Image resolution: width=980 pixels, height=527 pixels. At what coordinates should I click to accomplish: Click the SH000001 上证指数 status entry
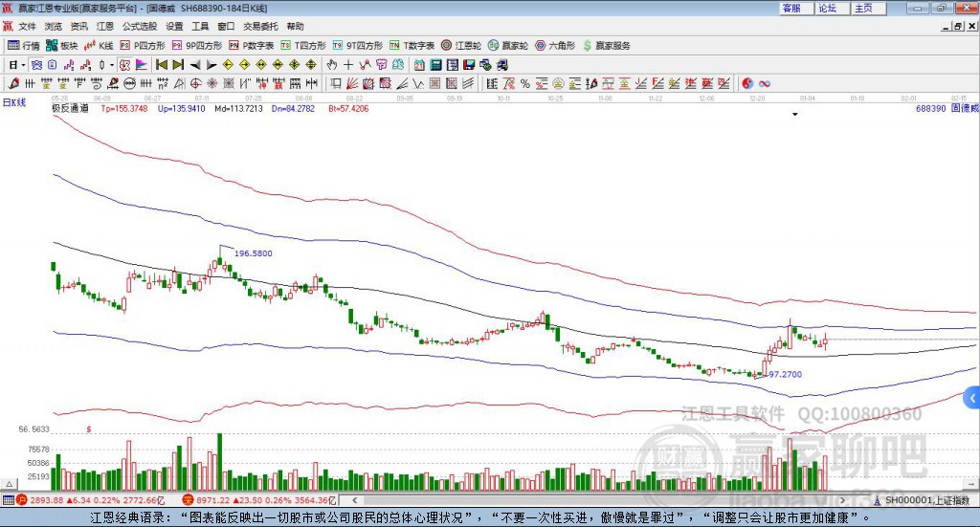[x=922, y=500]
